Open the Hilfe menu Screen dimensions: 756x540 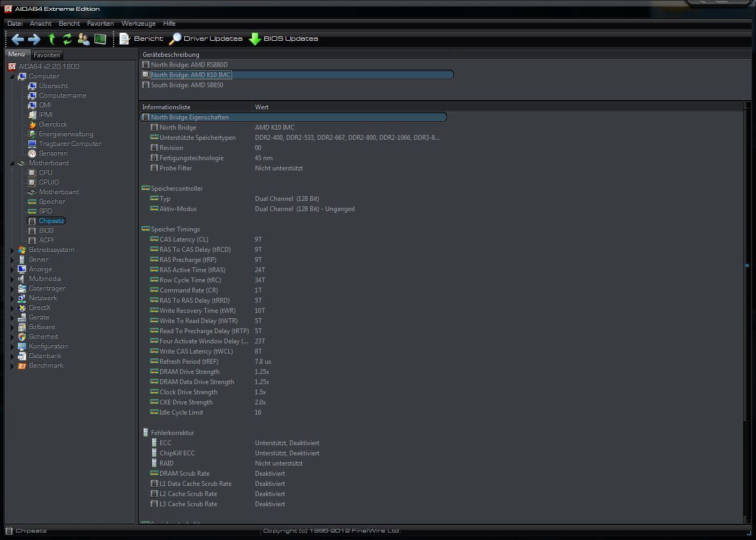point(169,24)
